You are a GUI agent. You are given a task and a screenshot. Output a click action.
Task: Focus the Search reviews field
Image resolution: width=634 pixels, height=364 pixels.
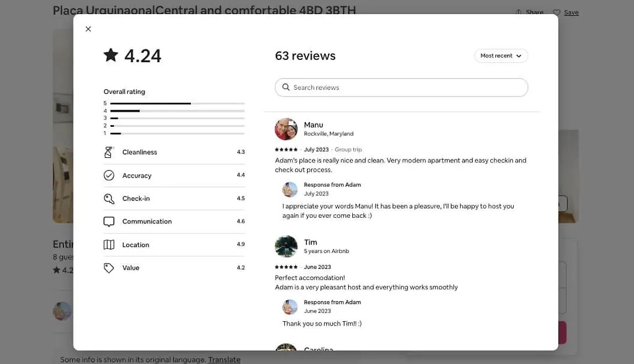click(402, 87)
